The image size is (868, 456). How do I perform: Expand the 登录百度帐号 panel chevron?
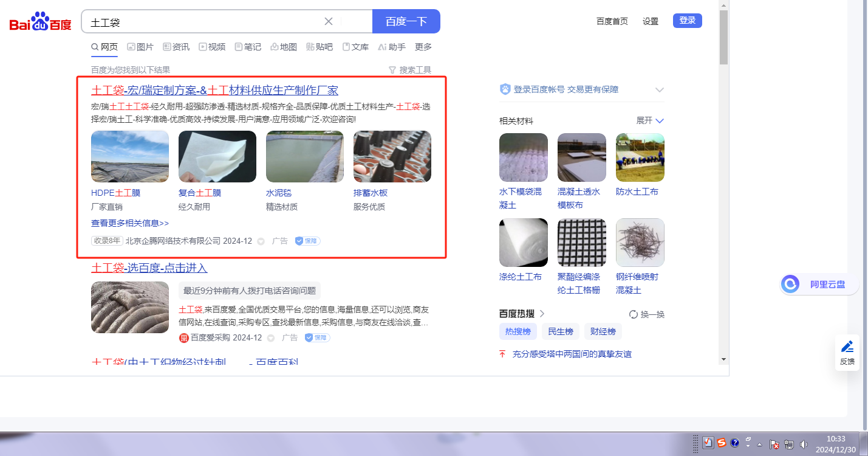pos(660,90)
